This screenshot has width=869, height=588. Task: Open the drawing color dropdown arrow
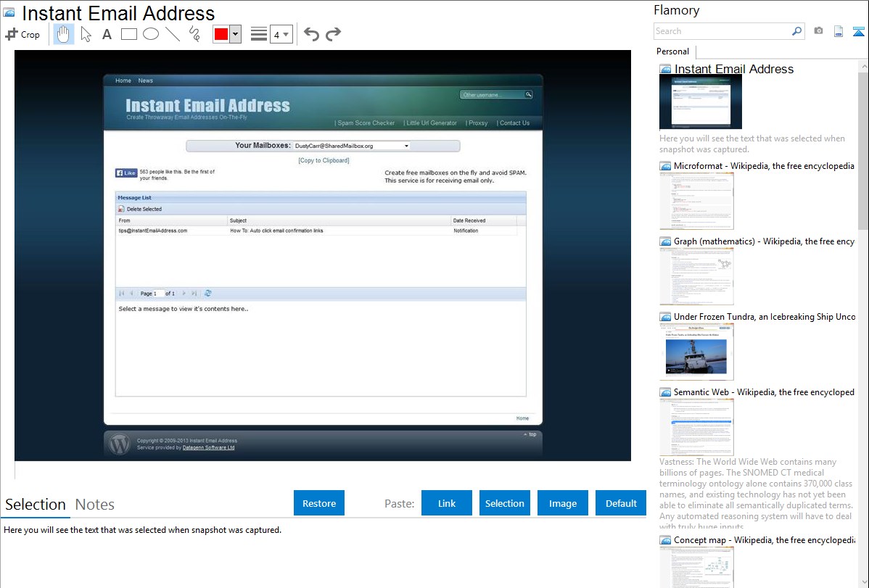click(x=236, y=34)
